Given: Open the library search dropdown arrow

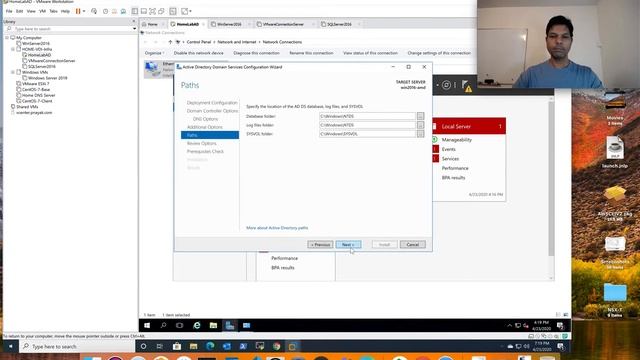Looking at the screenshot, I should [134, 29].
